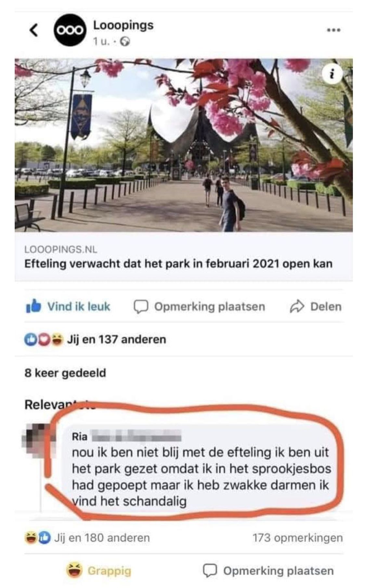
Task: Open the Efteling article headline link
Action: (178, 263)
